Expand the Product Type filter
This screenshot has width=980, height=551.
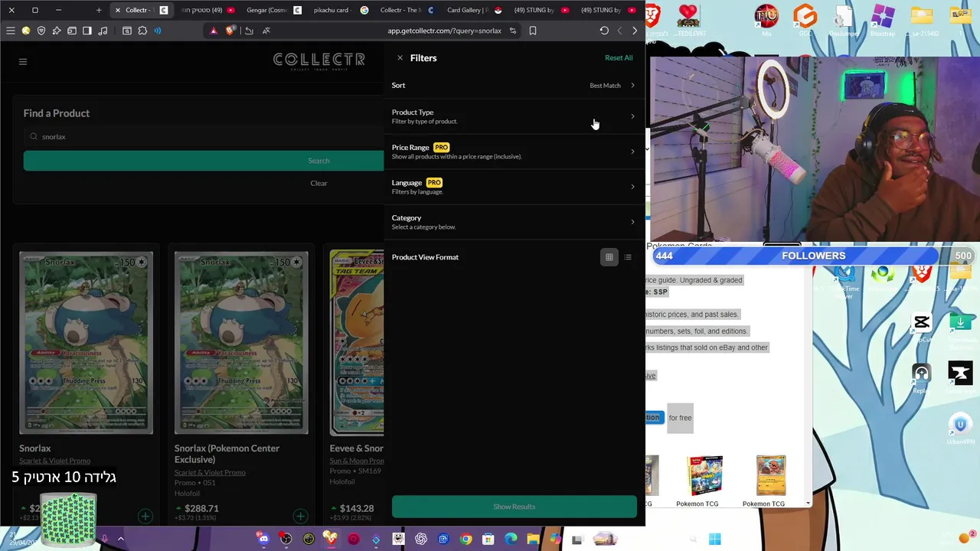coord(514,116)
